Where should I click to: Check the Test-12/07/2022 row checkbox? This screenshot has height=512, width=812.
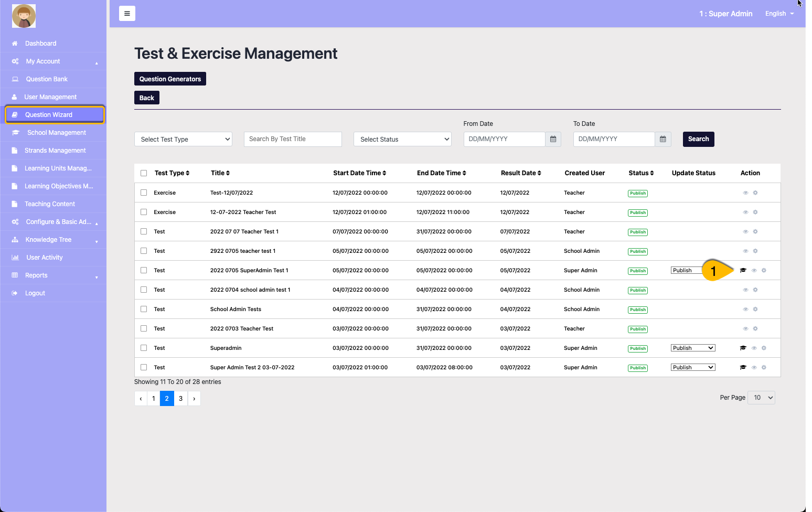point(144,193)
